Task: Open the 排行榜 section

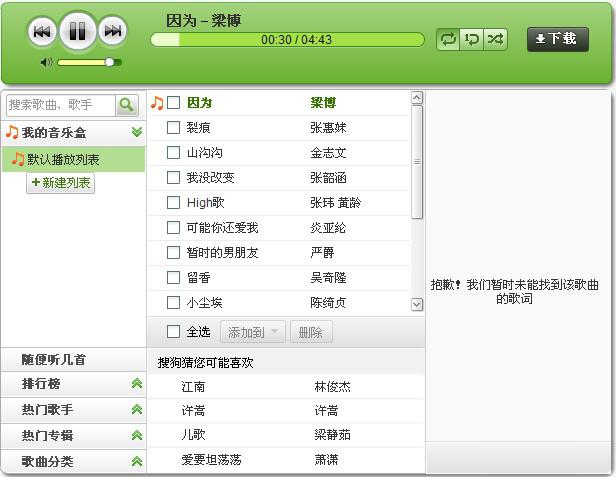Action: 41,384
